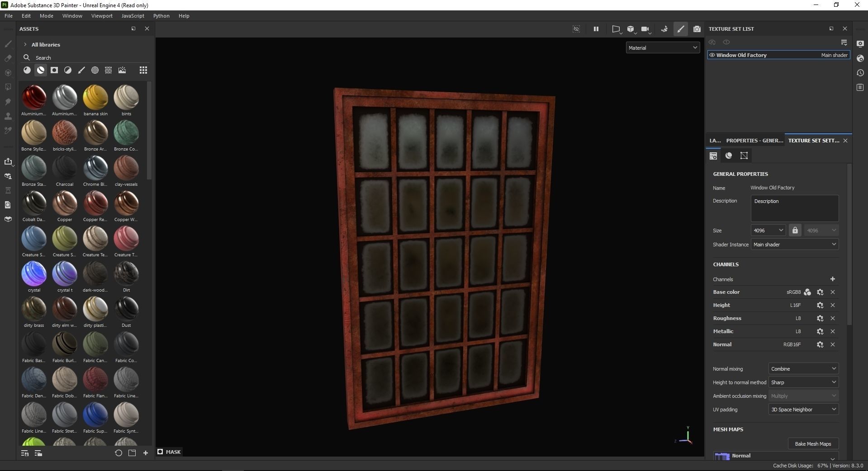Open the Viewport menu

[102, 16]
